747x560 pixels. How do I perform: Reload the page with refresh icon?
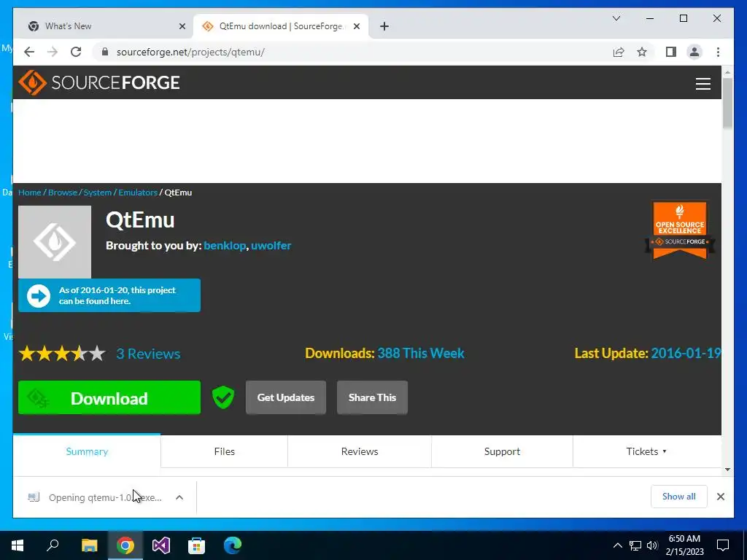[76, 52]
